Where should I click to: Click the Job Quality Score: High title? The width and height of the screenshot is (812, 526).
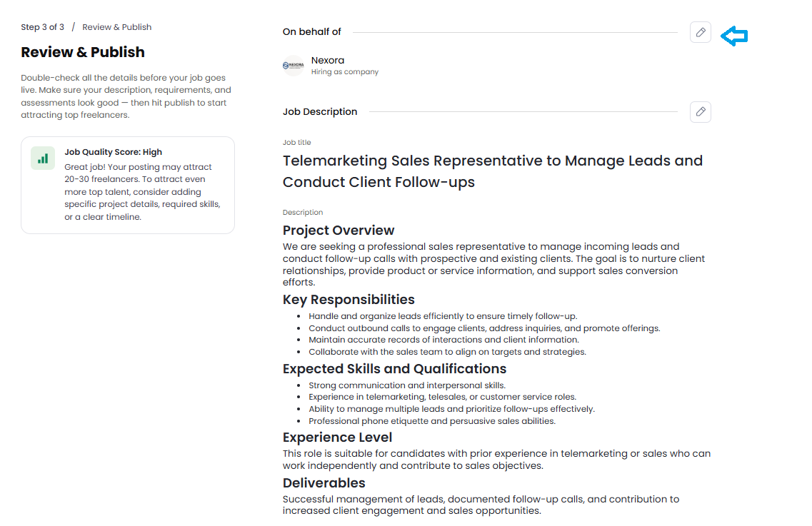(114, 152)
